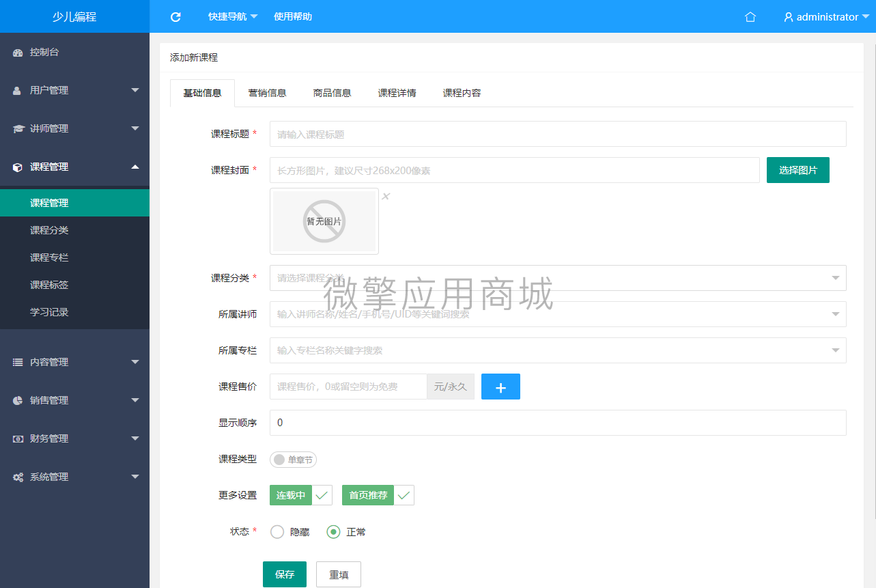Open the 课程专栏 submenu item

click(x=74, y=257)
